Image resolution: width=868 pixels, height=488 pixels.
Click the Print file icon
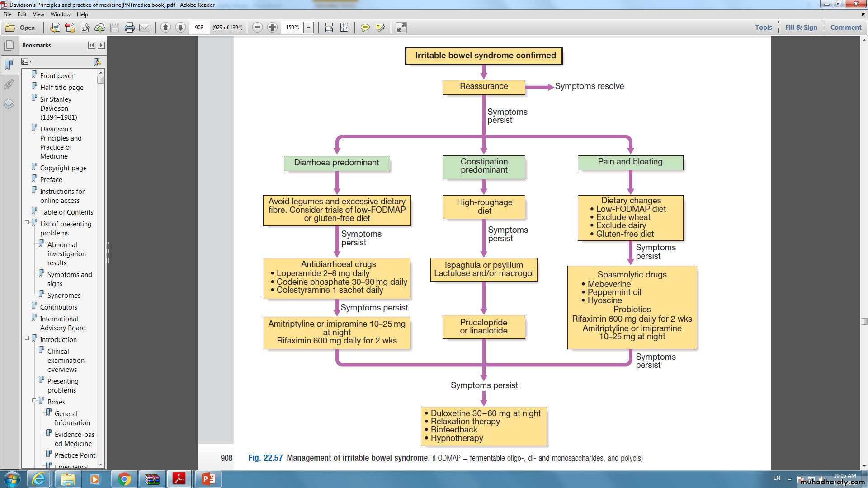(x=130, y=28)
